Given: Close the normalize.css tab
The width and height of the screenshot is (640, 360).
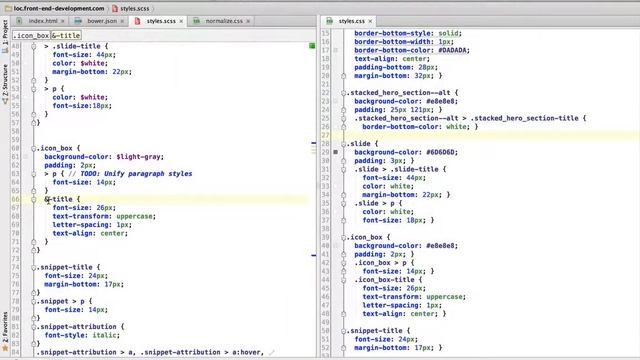Looking at the screenshot, I should click(248, 21).
